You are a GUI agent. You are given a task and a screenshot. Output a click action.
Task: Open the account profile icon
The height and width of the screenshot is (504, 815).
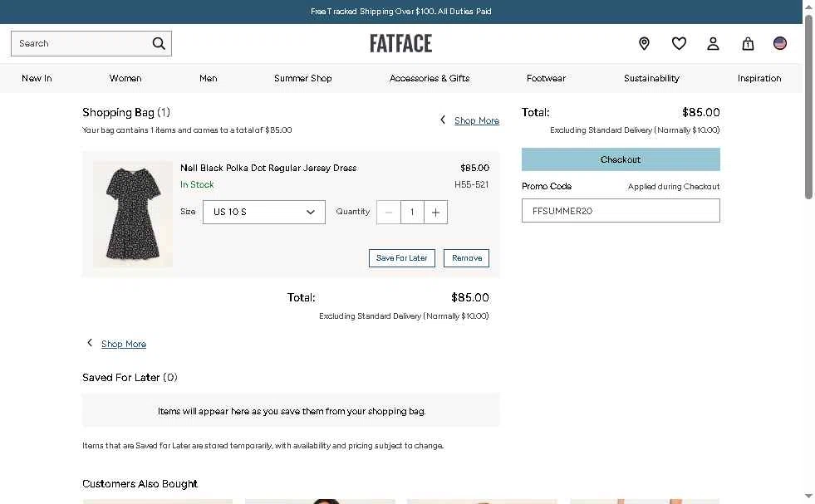713,44
